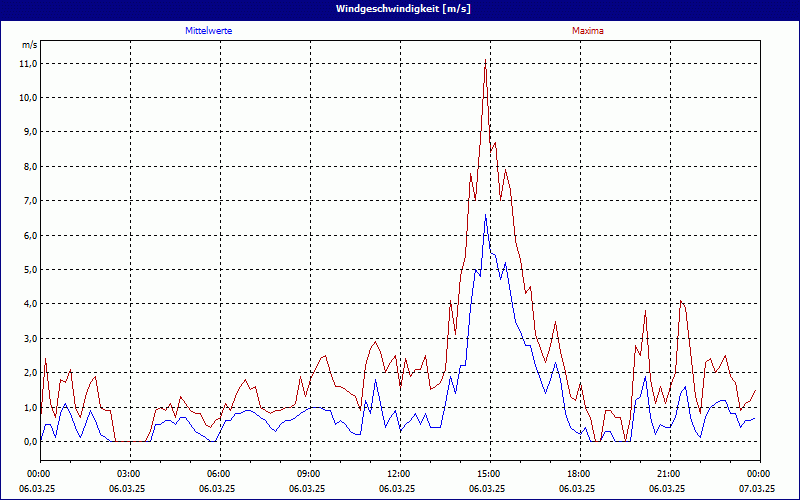
Task: Select the 5,0 y-axis tick label
Action: point(29,270)
